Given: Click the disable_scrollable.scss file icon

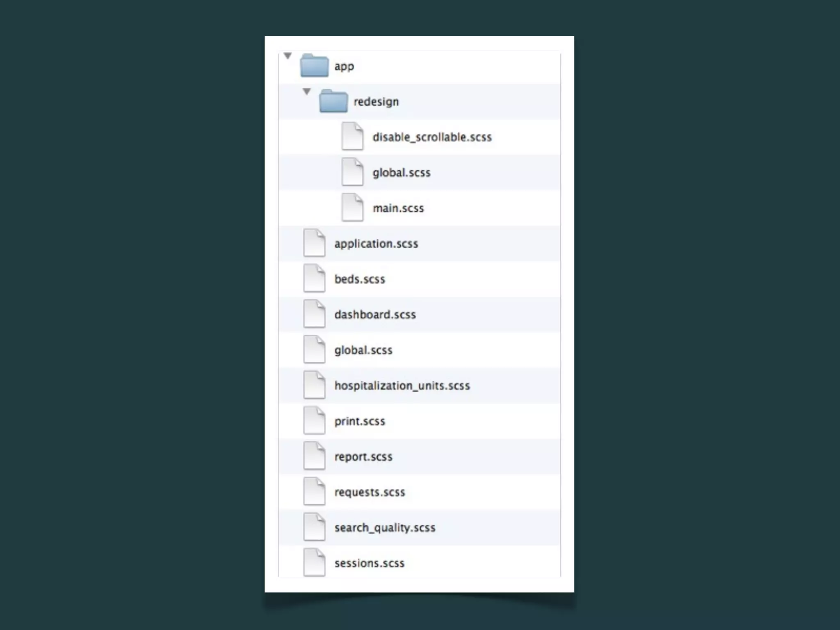Looking at the screenshot, I should [352, 136].
